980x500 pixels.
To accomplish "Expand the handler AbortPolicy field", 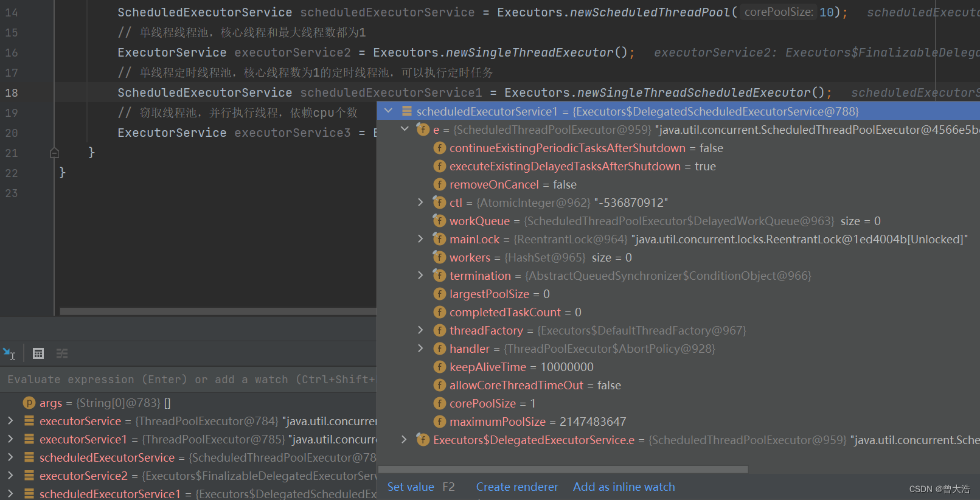I will (x=420, y=349).
